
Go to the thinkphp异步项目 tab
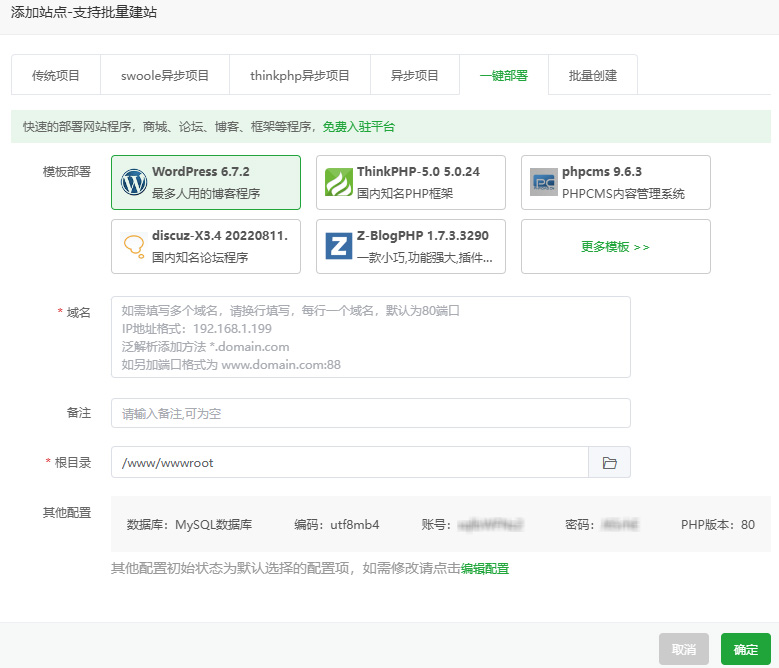[x=300, y=75]
